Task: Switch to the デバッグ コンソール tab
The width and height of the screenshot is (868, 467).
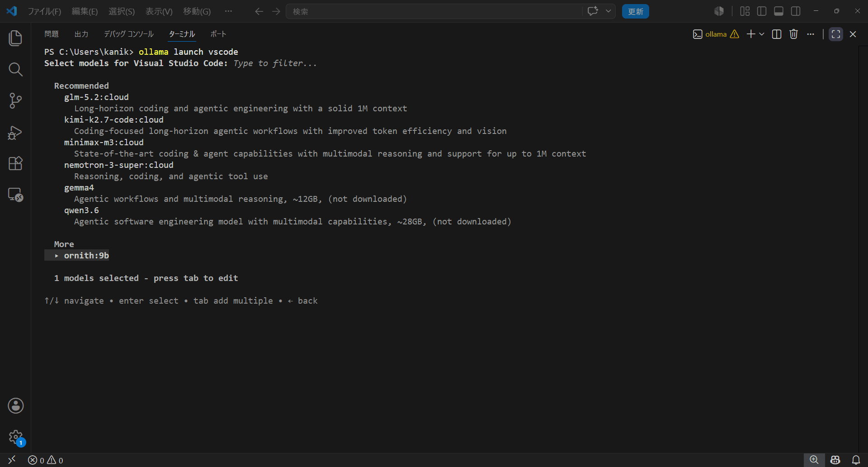Action: [x=129, y=34]
